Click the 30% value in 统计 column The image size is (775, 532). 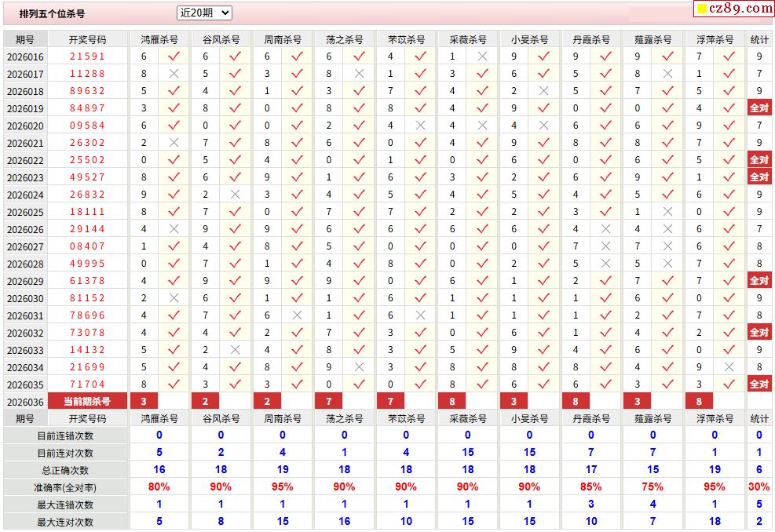coord(759,486)
